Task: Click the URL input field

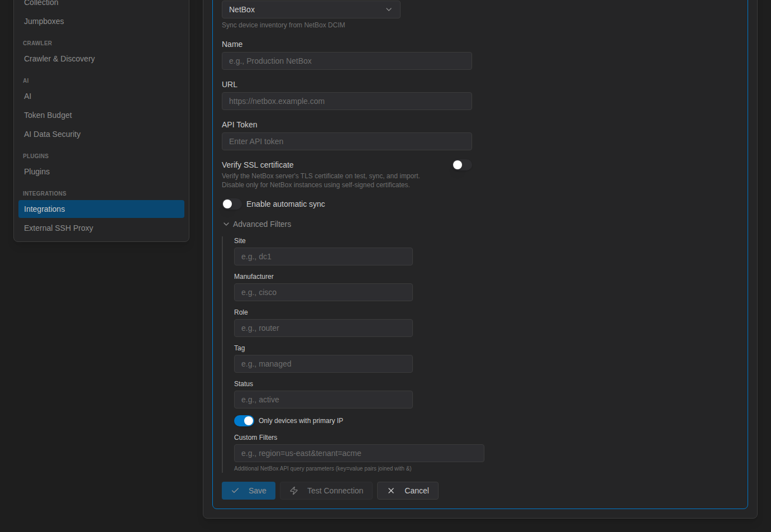Action: [x=347, y=101]
